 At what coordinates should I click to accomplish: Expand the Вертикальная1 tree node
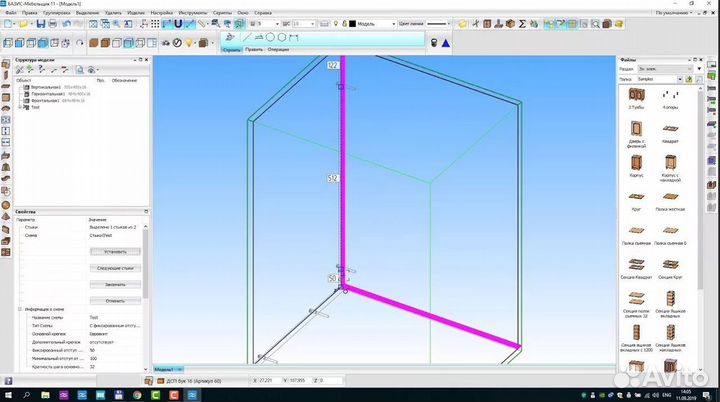click(x=20, y=87)
